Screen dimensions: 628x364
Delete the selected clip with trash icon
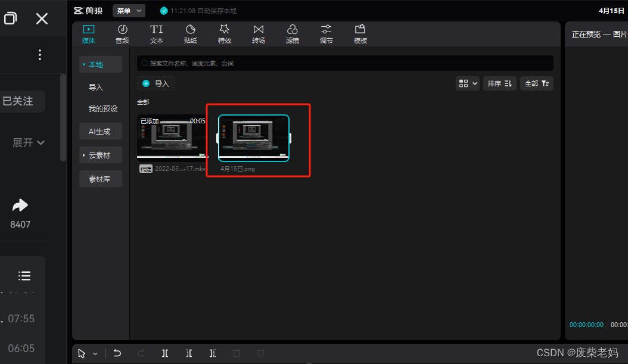click(237, 353)
